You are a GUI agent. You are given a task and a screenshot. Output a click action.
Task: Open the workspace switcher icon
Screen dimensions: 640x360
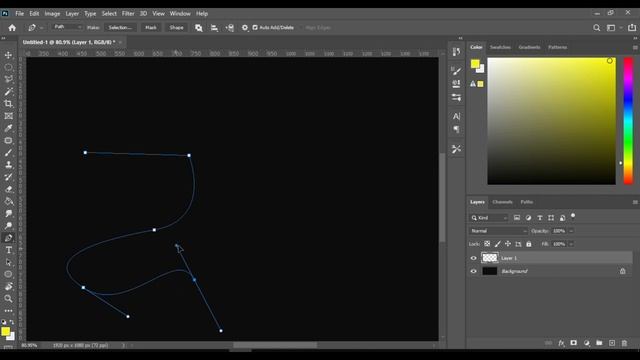point(611,28)
